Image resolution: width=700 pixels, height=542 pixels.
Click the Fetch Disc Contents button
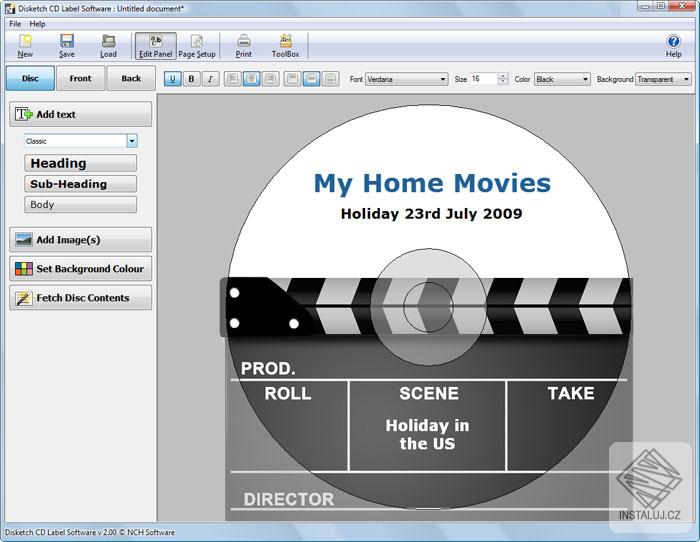point(80,298)
